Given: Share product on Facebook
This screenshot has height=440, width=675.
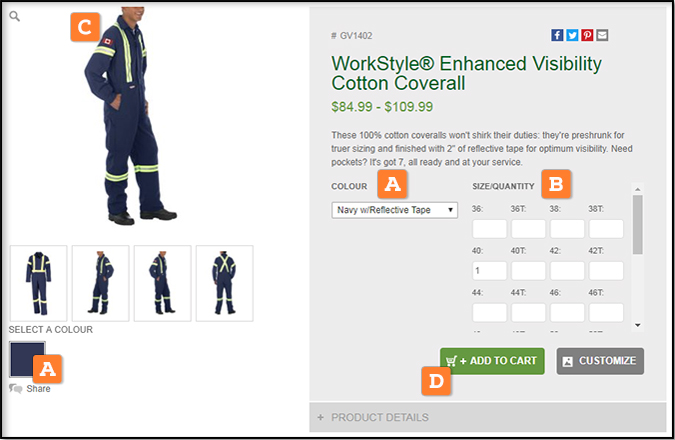Looking at the screenshot, I should 557,35.
